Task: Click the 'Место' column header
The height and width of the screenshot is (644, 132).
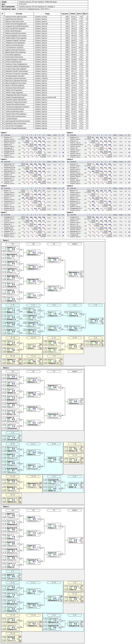Action: click(85, 14)
